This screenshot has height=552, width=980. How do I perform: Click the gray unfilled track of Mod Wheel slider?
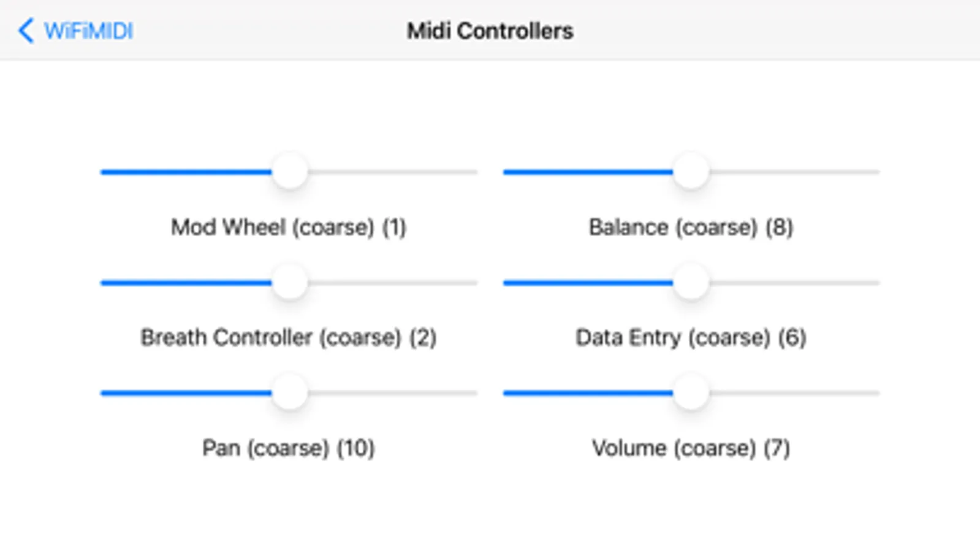tap(392, 172)
